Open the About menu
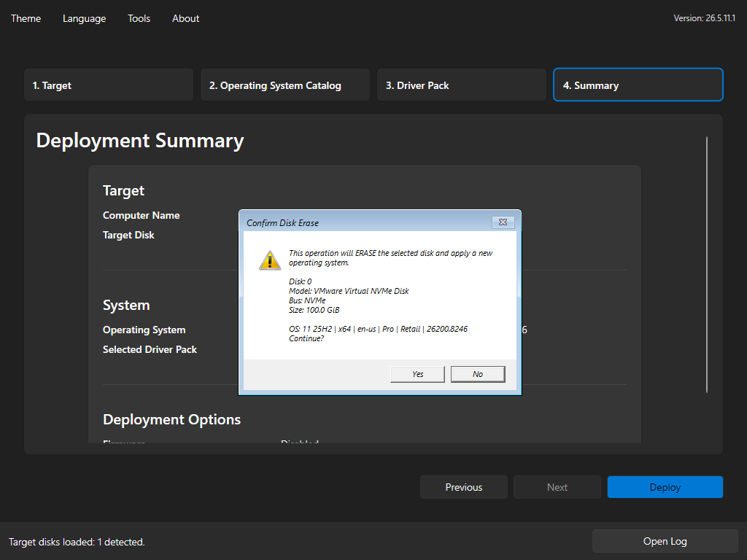The width and height of the screenshot is (747, 560). coord(185,18)
